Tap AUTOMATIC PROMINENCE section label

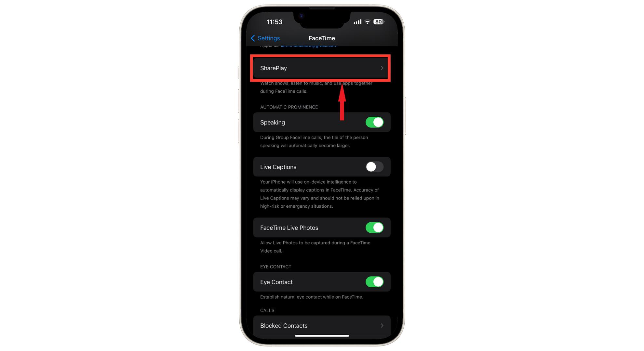[288, 107]
